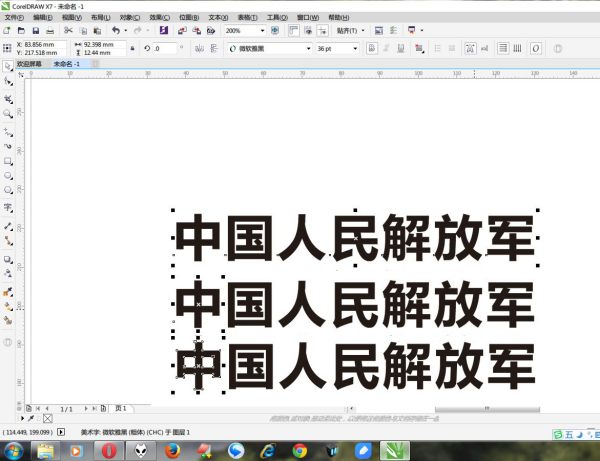The height and width of the screenshot is (461, 600).
Task: Select the Freehand drawing tool
Action: pos(8,132)
